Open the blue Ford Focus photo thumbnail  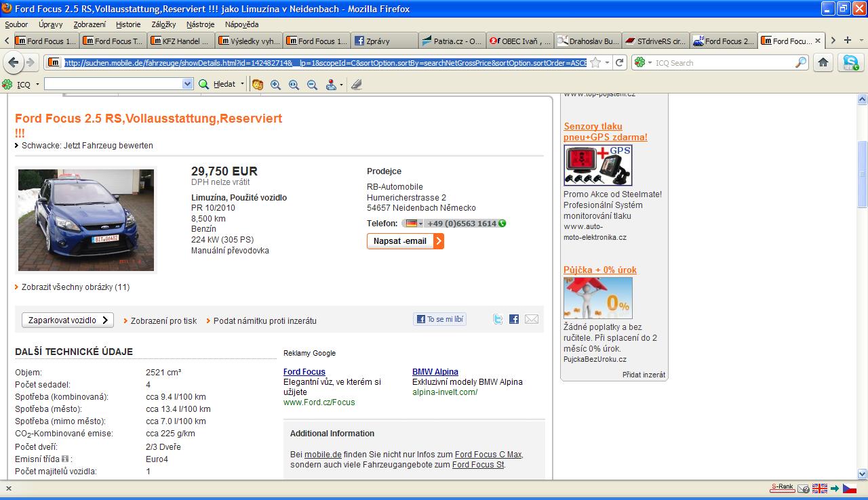pyautogui.click(x=86, y=220)
